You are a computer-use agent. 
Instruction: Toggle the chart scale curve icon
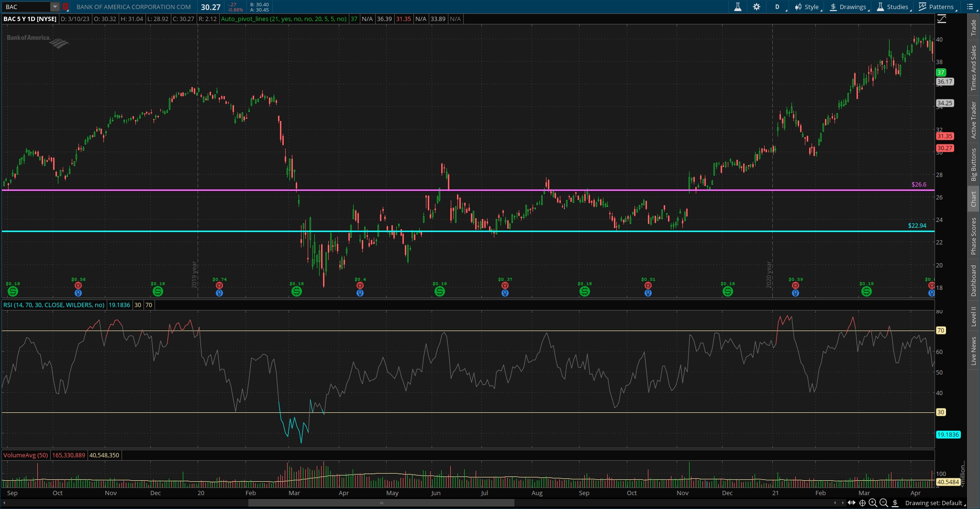coord(941,19)
